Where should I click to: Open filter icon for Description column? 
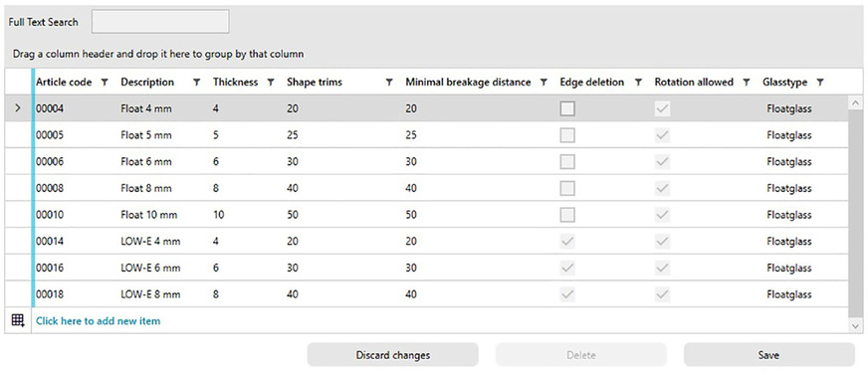click(196, 83)
